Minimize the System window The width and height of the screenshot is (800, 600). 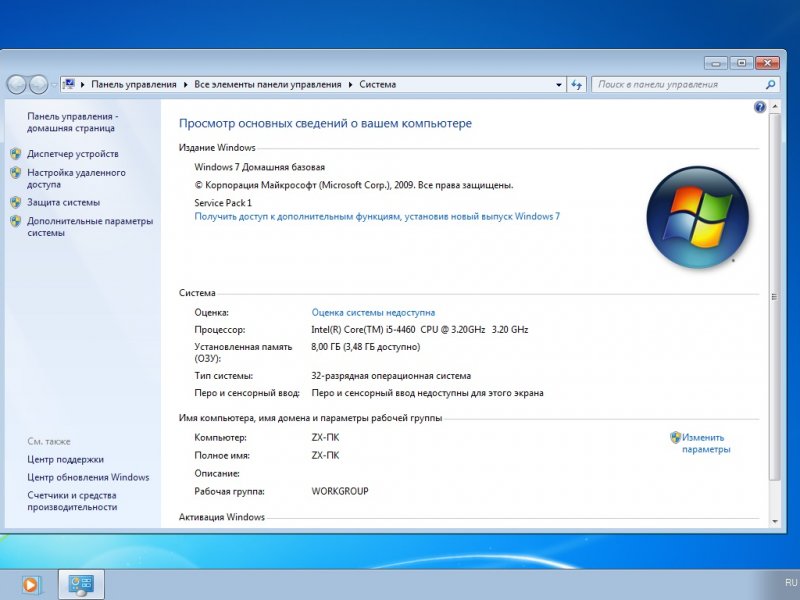(x=716, y=63)
